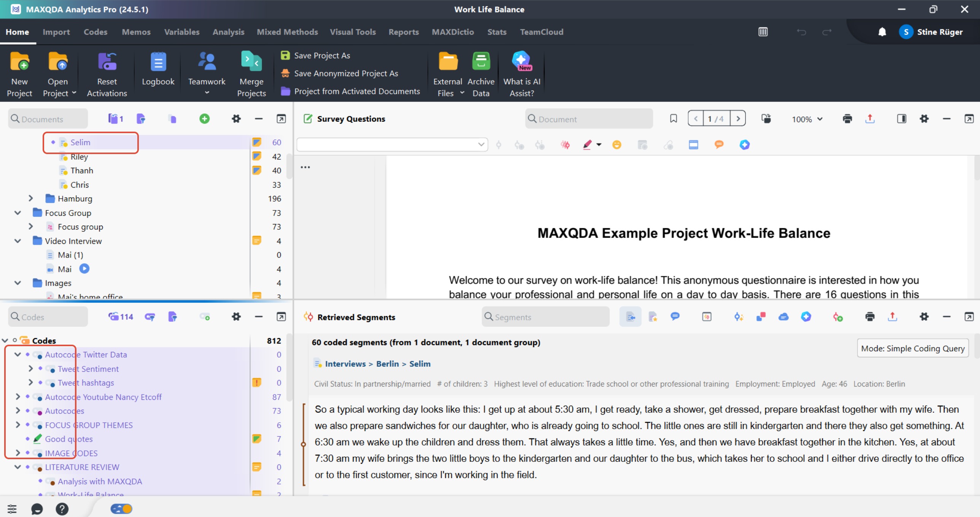Play the Mai video document
The width and height of the screenshot is (980, 517).
click(x=84, y=269)
